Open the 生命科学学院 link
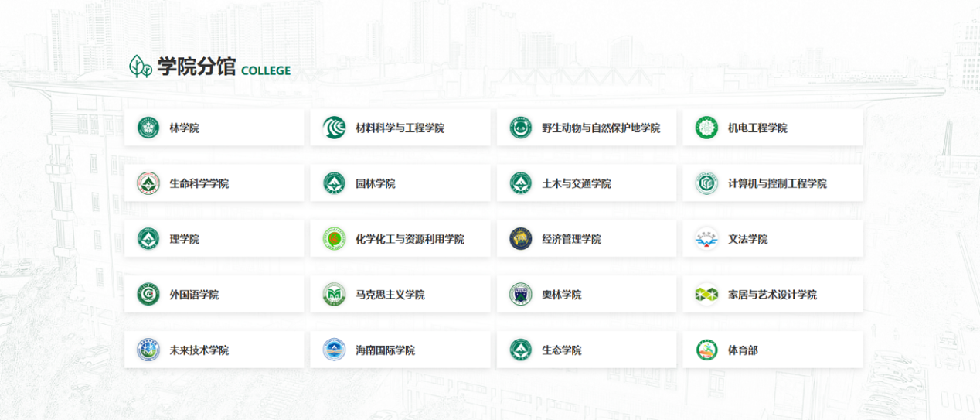The height and width of the screenshot is (420, 980). 199,183
